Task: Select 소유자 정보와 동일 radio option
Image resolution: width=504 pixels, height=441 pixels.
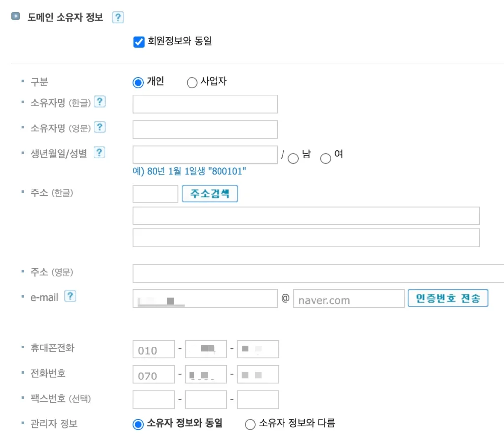Action: click(x=138, y=424)
